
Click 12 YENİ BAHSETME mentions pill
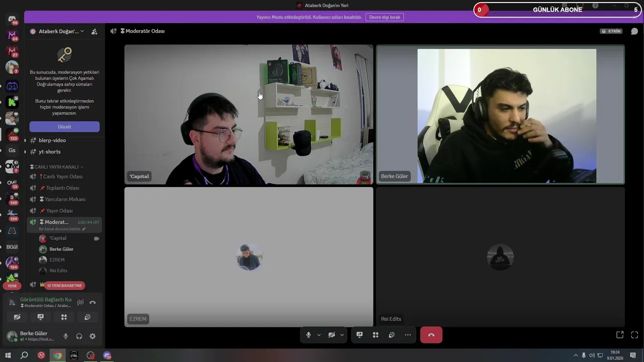click(64, 286)
